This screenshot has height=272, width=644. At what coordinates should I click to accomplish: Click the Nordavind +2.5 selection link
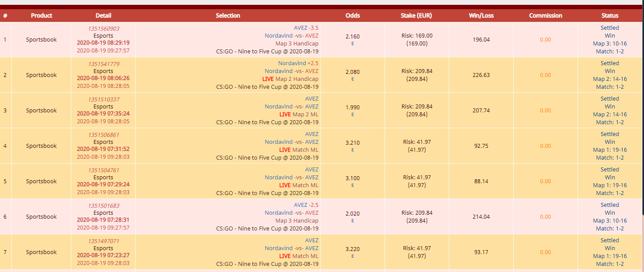(x=298, y=63)
